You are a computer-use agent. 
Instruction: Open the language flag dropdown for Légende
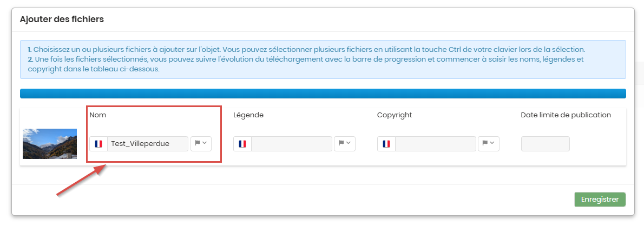(x=345, y=144)
